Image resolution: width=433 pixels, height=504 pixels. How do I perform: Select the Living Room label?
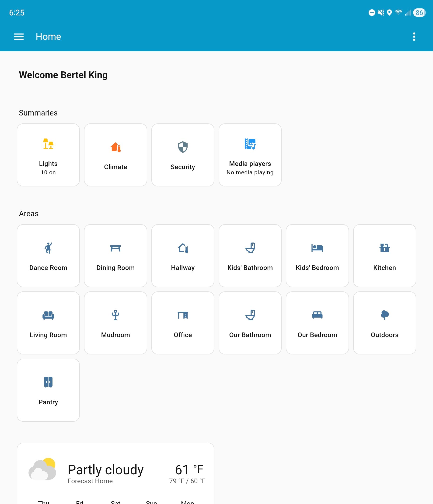point(48,335)
